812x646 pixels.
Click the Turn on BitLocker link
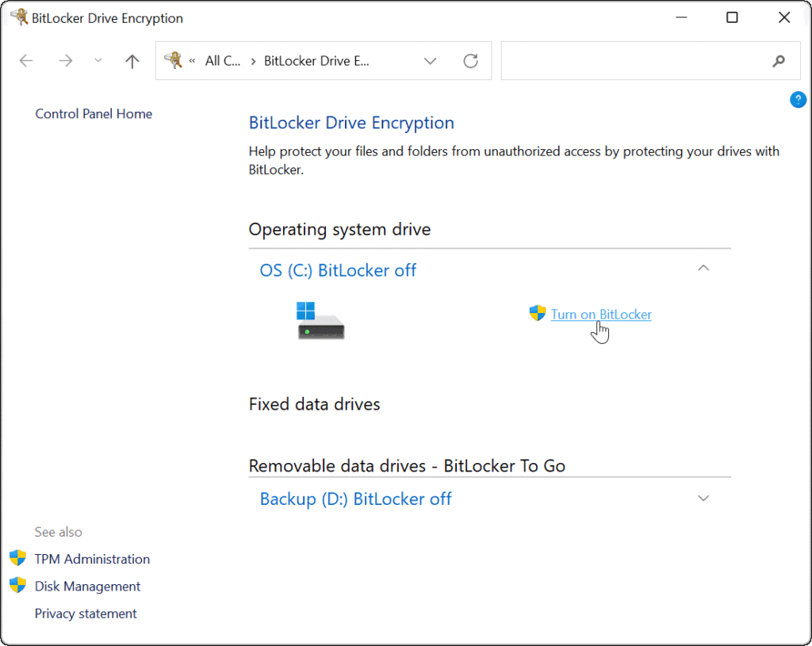point(601,315)
